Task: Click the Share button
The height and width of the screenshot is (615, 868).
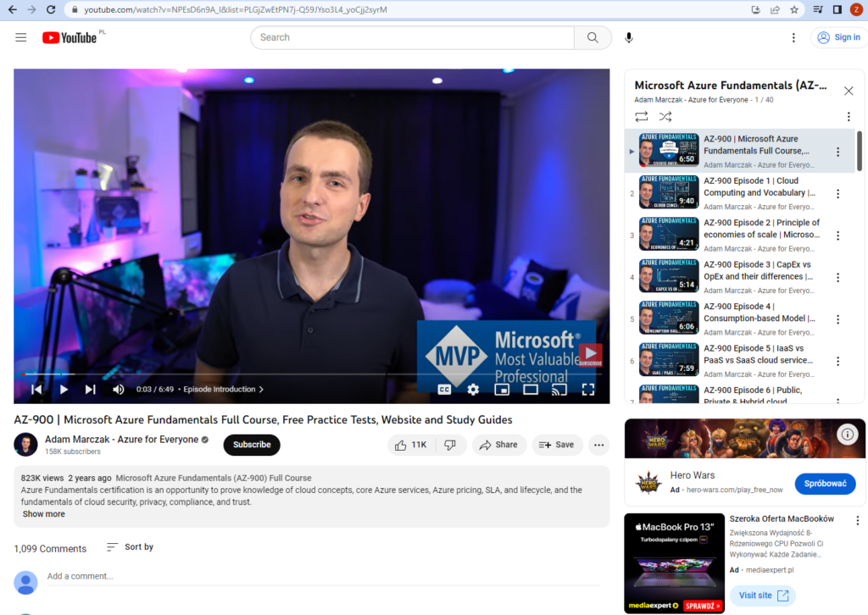Action: [498, 445]
